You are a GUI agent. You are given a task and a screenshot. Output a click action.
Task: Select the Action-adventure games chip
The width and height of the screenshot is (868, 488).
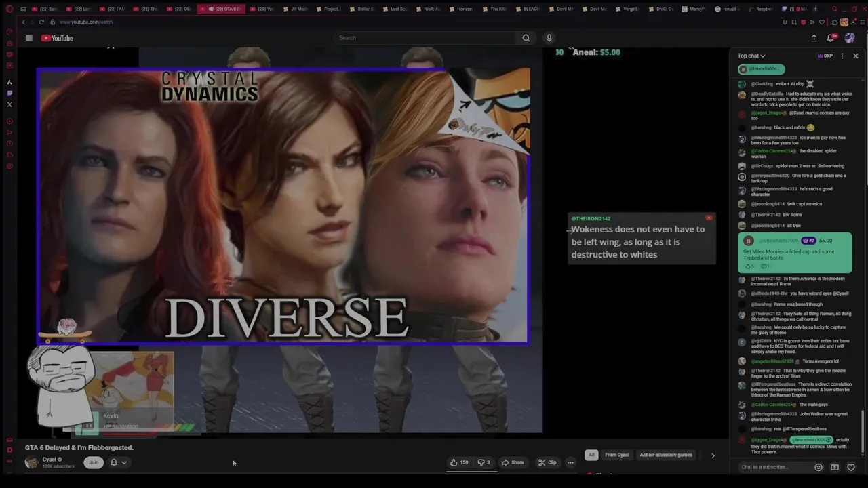point(666,455)
